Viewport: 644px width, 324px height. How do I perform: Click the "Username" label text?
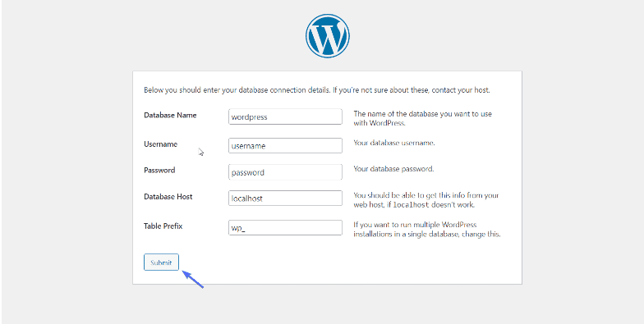[x=161, y=144]
